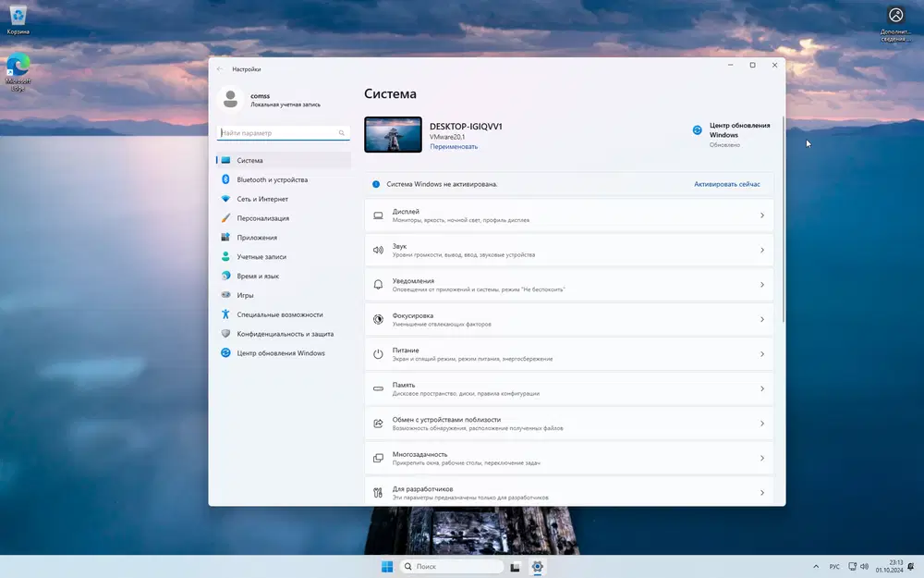Click the back arrow in the Settings title bar
The width and height of the screenshot is (924, 578).
click(220, 69)
